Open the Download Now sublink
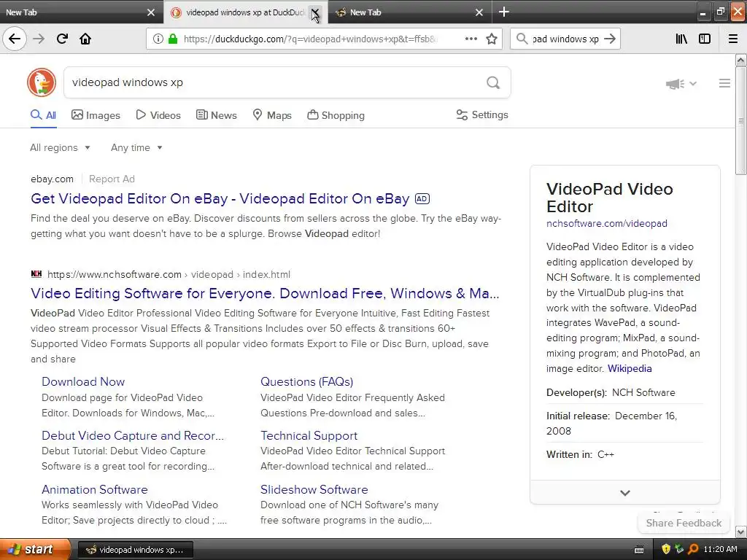This screenshot has width=747, height=560. coord(83,381)
